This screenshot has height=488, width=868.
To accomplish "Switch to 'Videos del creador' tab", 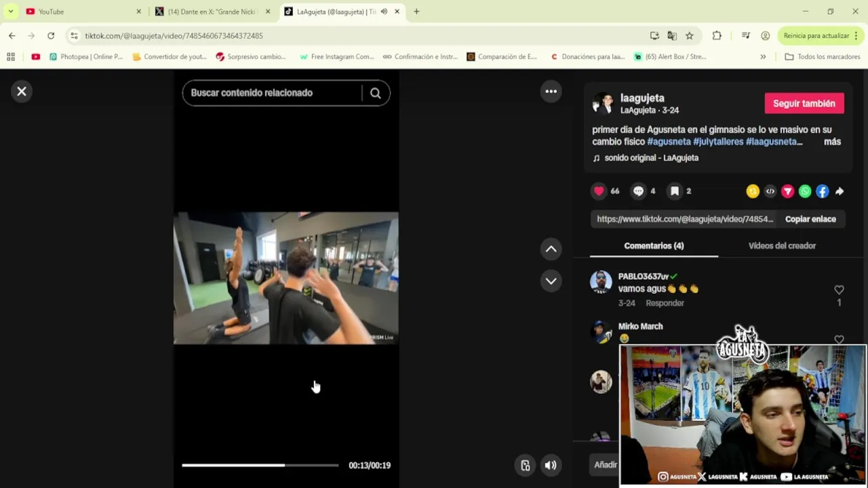I will click(782, 246).
